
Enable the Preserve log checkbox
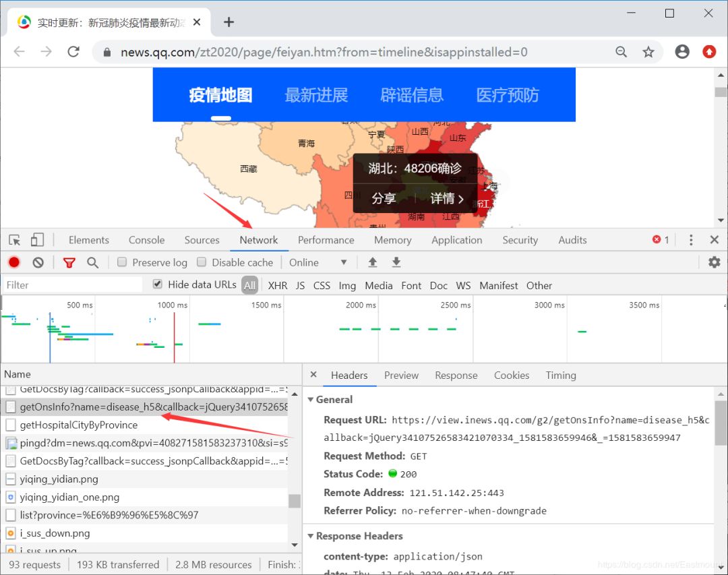click(122, 262)
